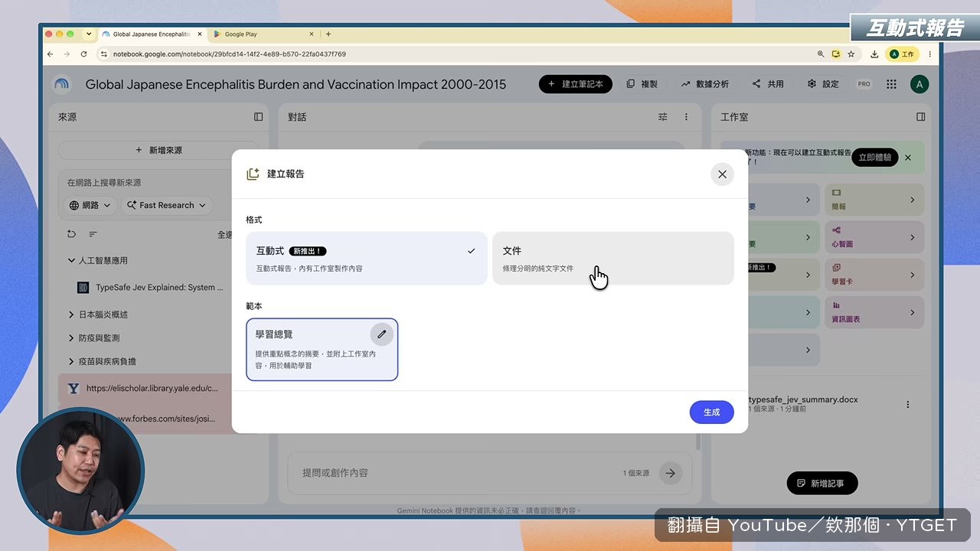The image size is (980, 551).
Task: Reload the browser page
Action: tap(83, 54)
